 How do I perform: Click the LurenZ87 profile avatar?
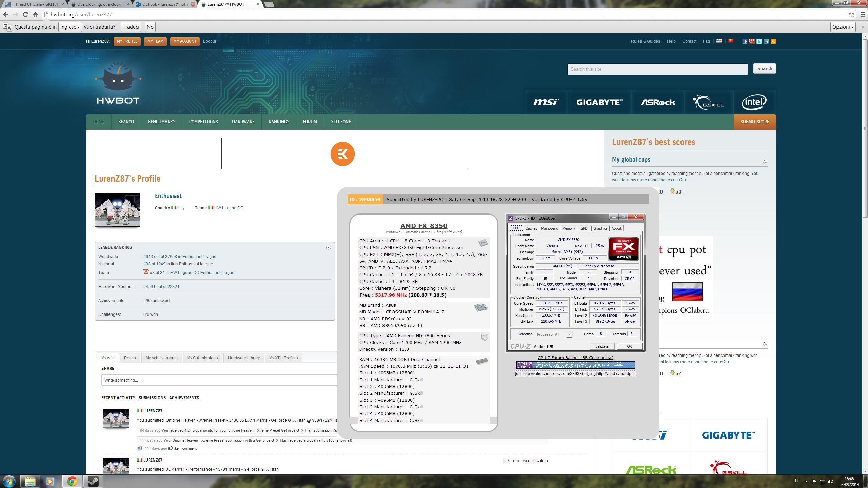(117, 210)
